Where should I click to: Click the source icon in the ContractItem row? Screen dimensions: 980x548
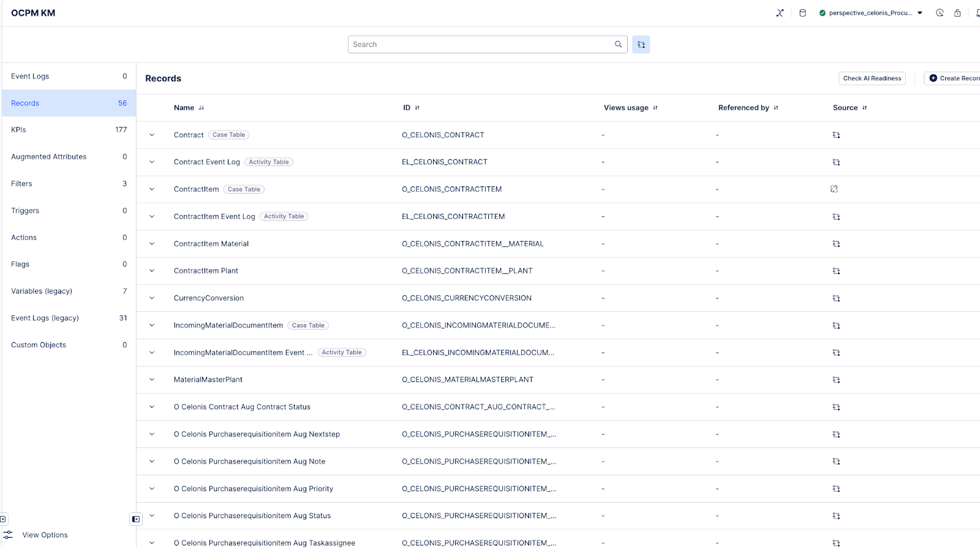[834, 189]
